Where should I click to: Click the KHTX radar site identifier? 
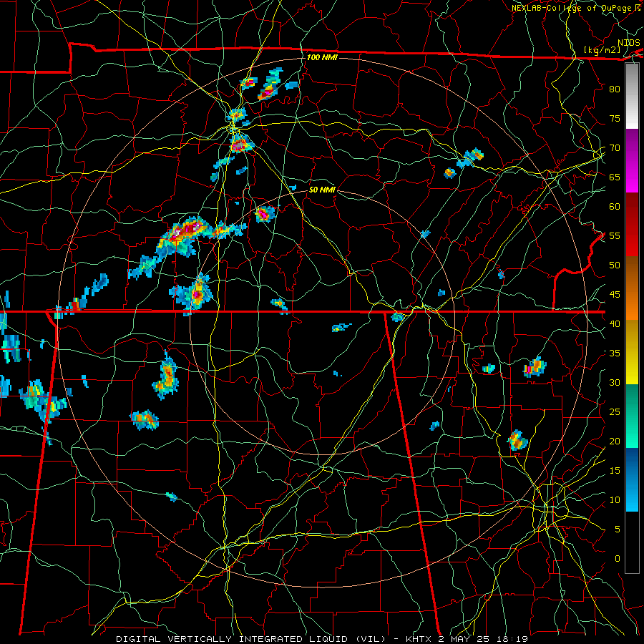click(421, 639)
